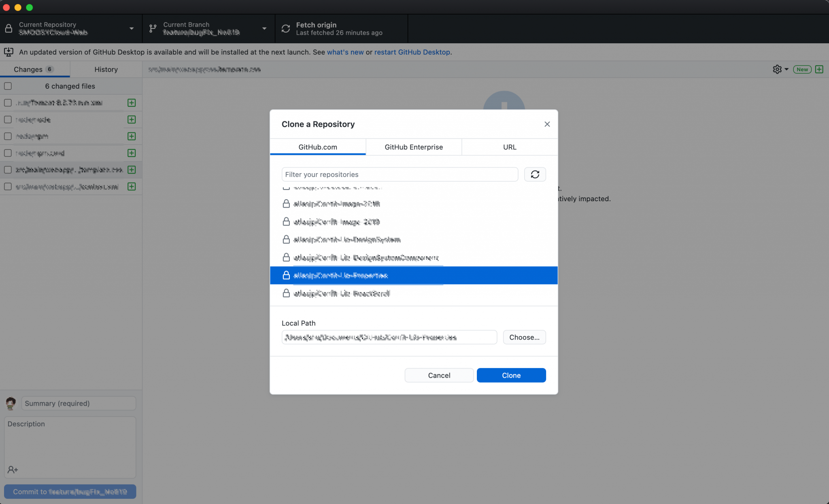Screen dimensions: 829x504
Task: Toggle the select-all changed files checkbox
Action: (8, 86)
